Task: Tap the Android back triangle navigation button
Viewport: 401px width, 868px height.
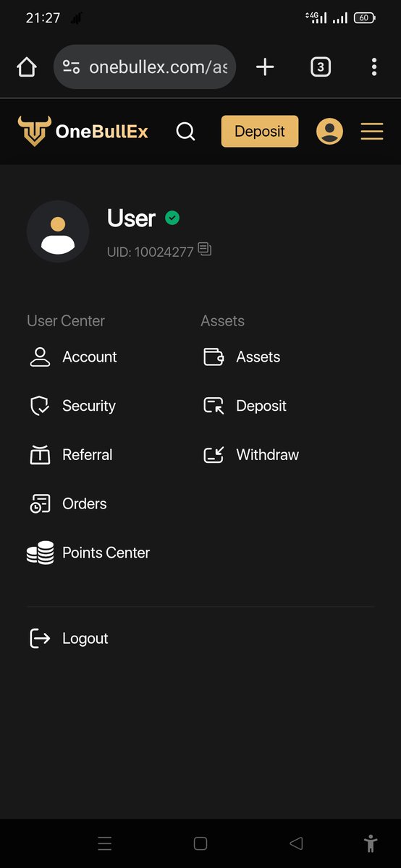Action: (295, 843)
